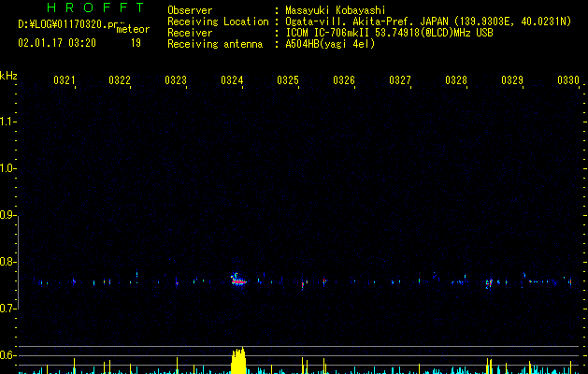Click the meteor count value 19
588x374 pixels.
(136, 43)
